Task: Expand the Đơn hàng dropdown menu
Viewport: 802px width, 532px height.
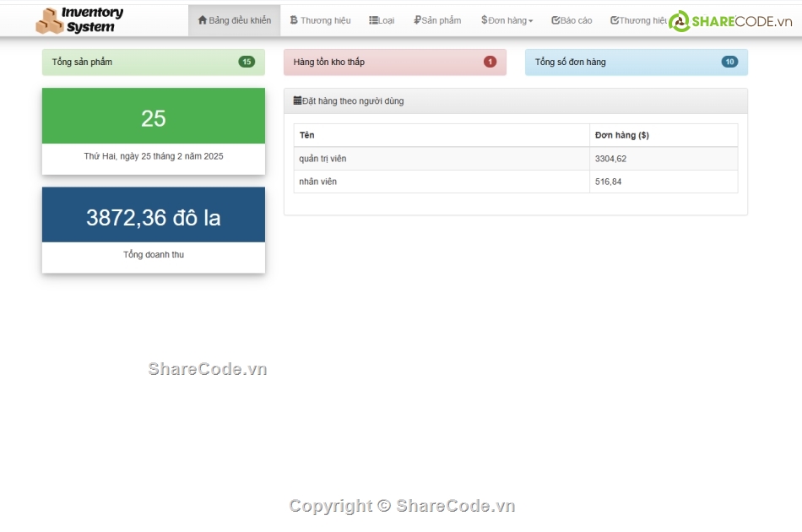Action: click(507, 20)
